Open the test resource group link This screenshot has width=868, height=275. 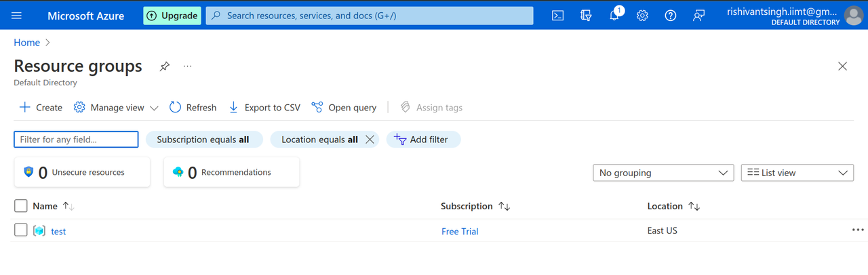pos(58,232)
